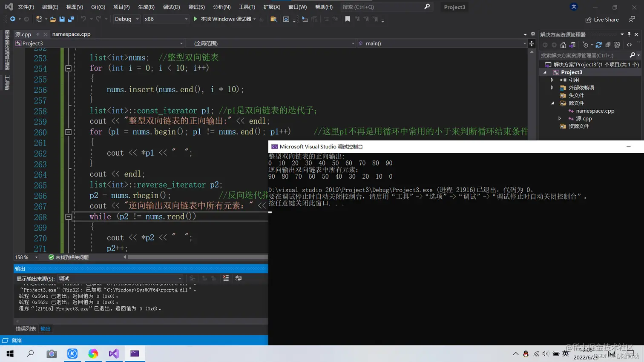Click the pin icon on 源.cpp tab

[x=38, y=34]
